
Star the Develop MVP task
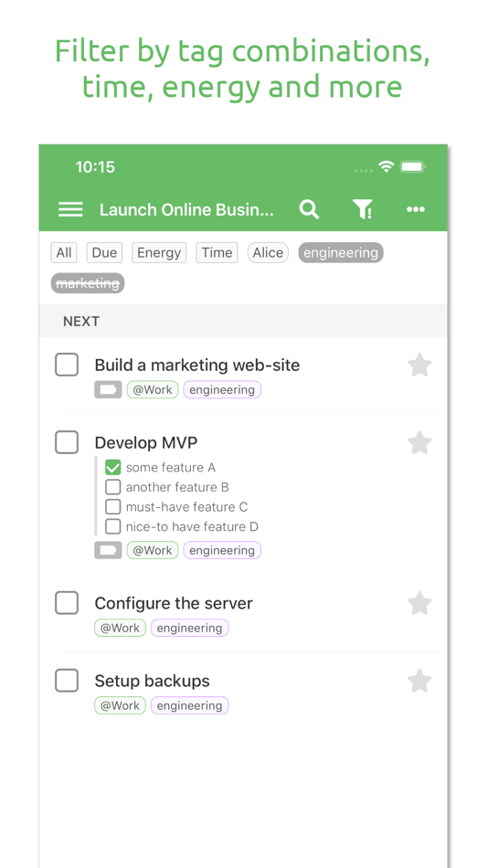pyautogui.click(x=419, y=443)
